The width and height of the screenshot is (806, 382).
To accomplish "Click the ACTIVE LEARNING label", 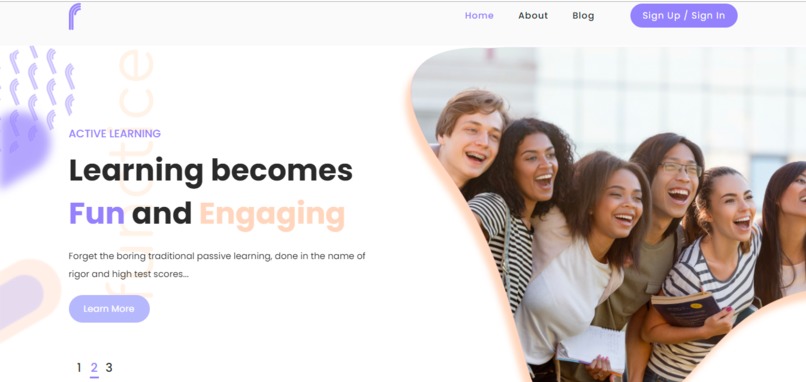I will [115, 134].
